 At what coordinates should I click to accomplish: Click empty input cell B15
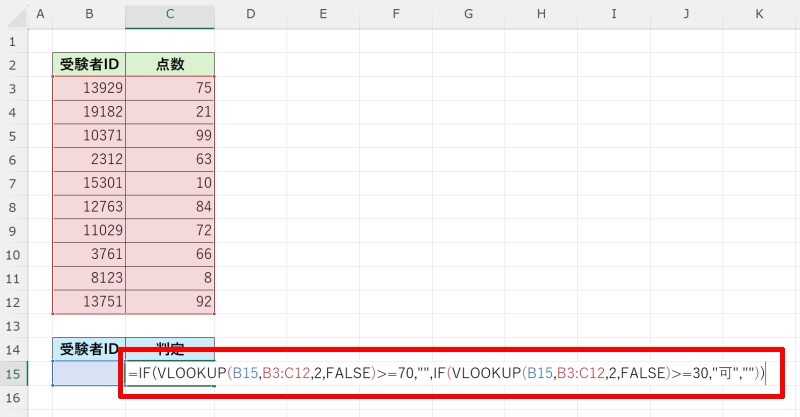pyautogui.click(x=89, y=374)
